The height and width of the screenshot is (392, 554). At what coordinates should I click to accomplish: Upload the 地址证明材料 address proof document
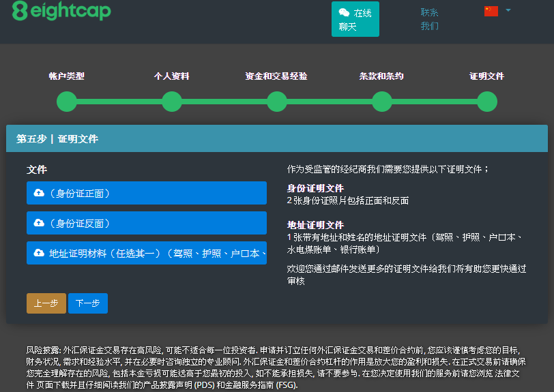146,253
